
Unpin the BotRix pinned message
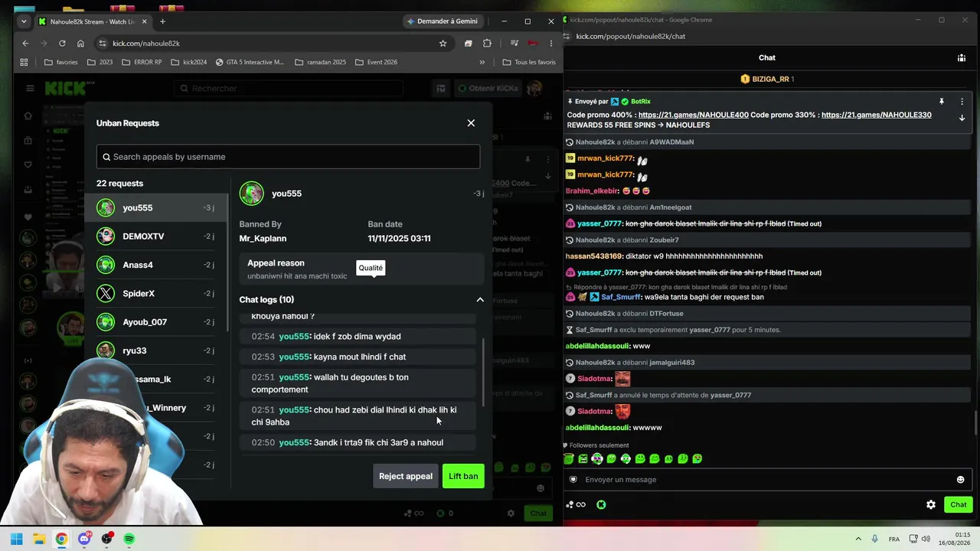[942, 102]
